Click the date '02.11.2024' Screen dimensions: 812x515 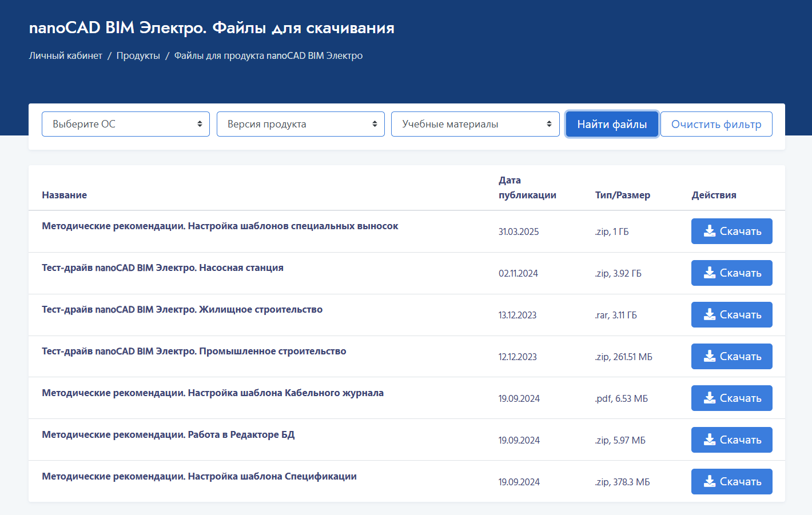tap(518, 273)
